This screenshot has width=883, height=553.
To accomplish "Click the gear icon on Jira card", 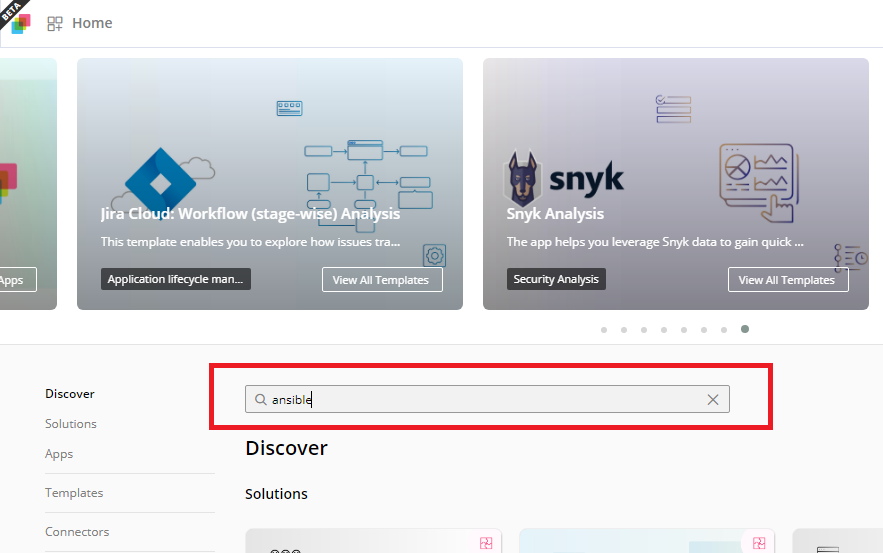I will 434,256.
